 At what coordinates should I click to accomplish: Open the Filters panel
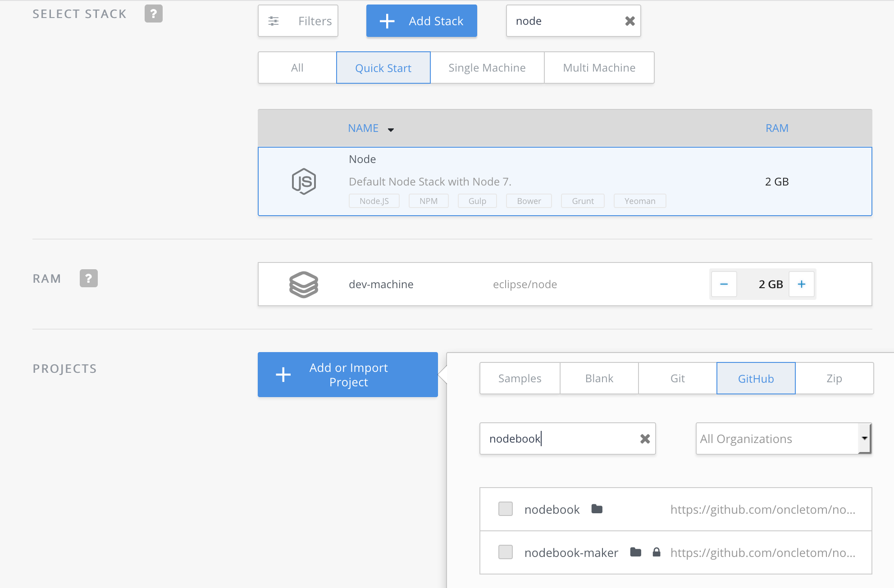click(x=298, y=21)
